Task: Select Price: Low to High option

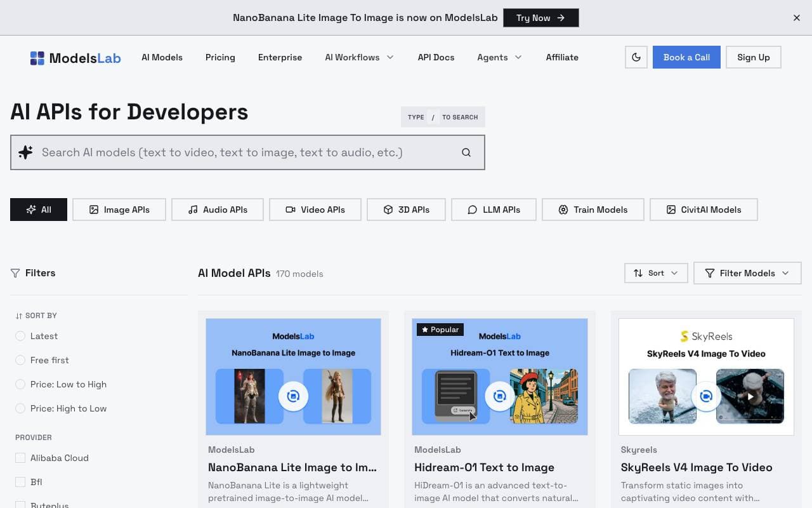Action: (x=20, y=384)
